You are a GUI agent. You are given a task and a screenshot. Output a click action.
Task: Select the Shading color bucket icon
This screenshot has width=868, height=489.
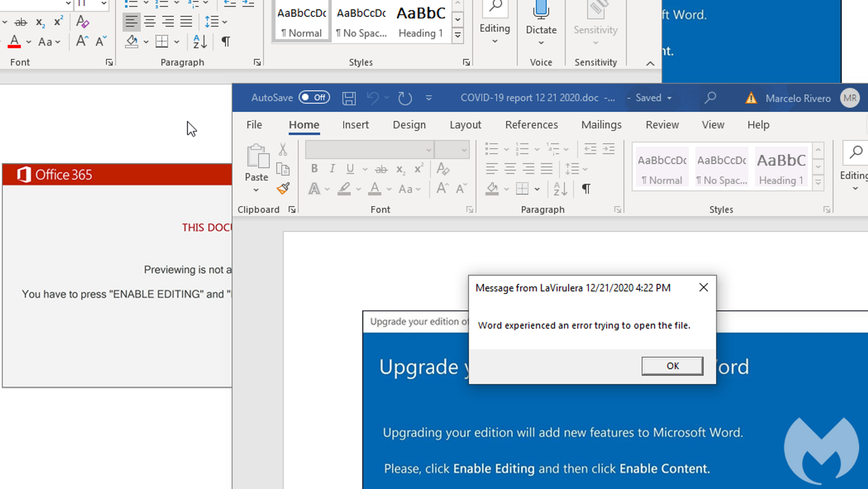[491, 189]
